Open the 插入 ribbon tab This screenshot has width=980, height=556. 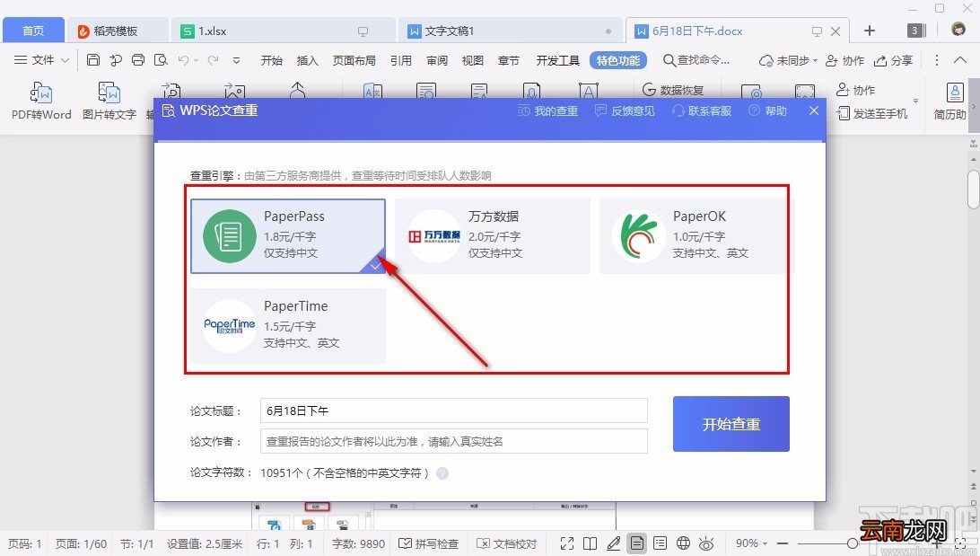tap(308, 60)
